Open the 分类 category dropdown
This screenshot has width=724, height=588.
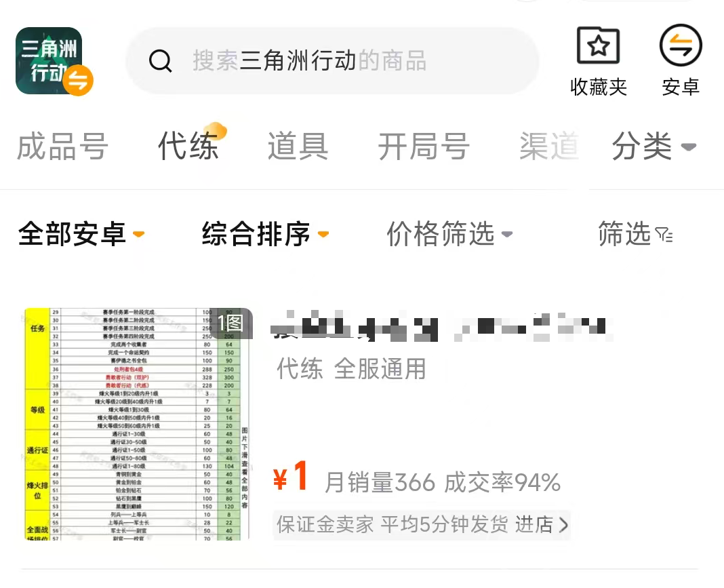click(653, 146)
